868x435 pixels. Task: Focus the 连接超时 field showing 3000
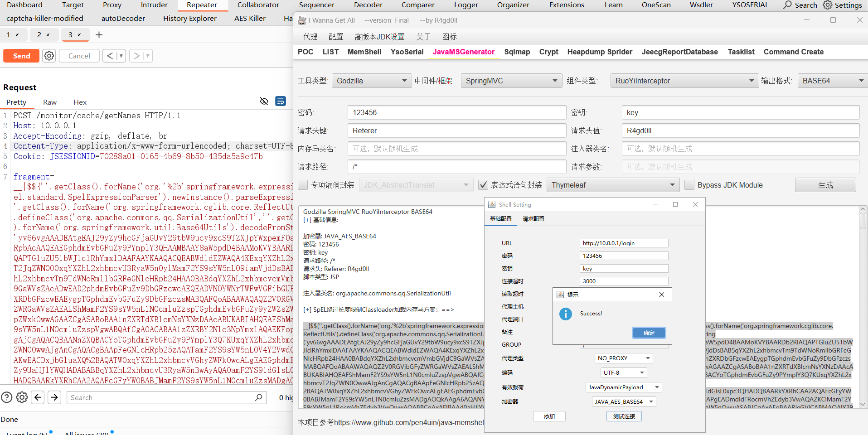click(x=624, y=281)
